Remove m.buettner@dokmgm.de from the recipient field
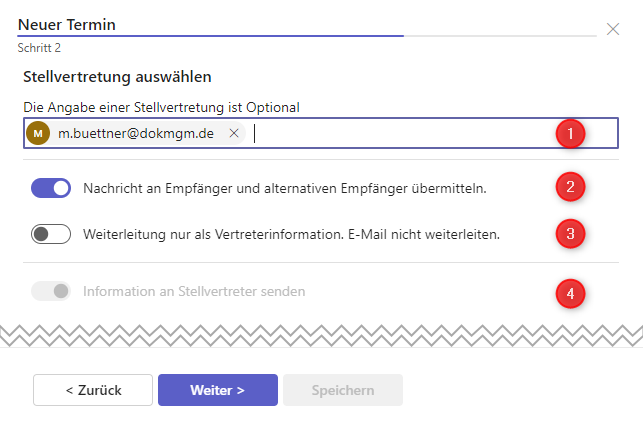643x424 pixels. (233, 133)
